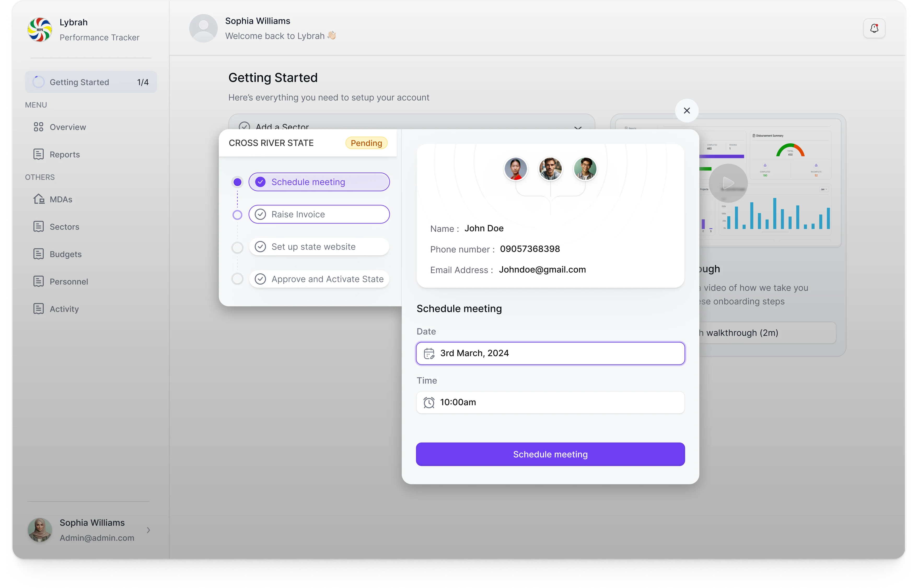Click the Pending status badge

click(x=366, y=143)
